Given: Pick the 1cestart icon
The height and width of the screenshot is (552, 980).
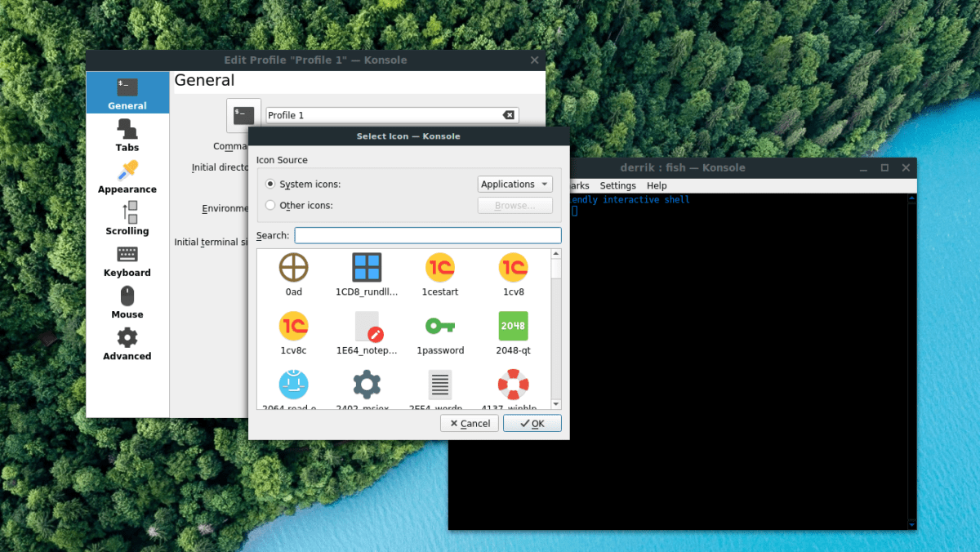Looking at the screenshot, I should 440,267.
